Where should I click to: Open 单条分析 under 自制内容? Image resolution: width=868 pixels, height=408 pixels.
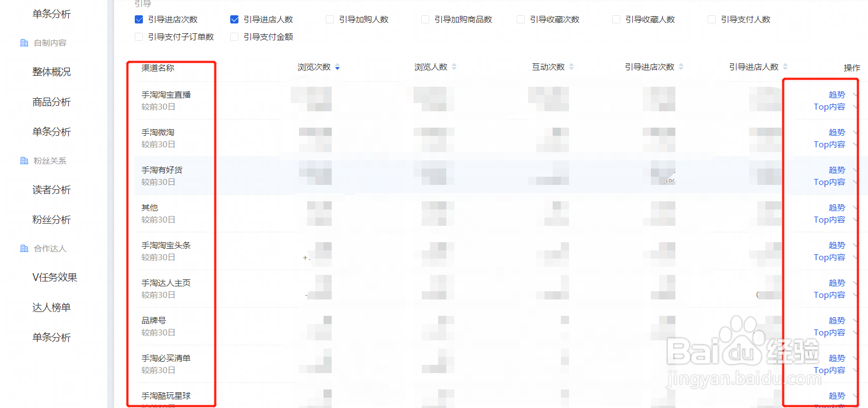pos(52,132)
